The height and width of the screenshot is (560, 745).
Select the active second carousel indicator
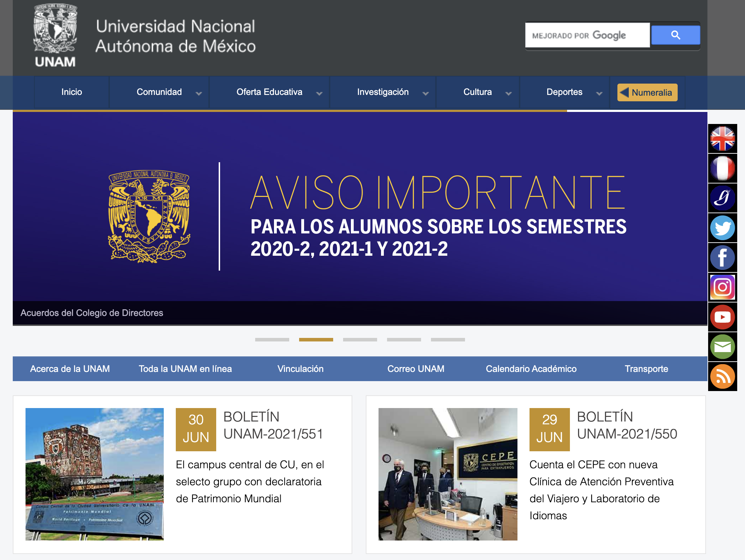[x=316, y=340]
